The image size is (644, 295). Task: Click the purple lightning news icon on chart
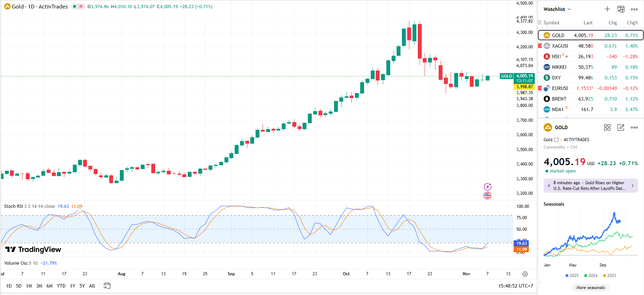(487, 187)
